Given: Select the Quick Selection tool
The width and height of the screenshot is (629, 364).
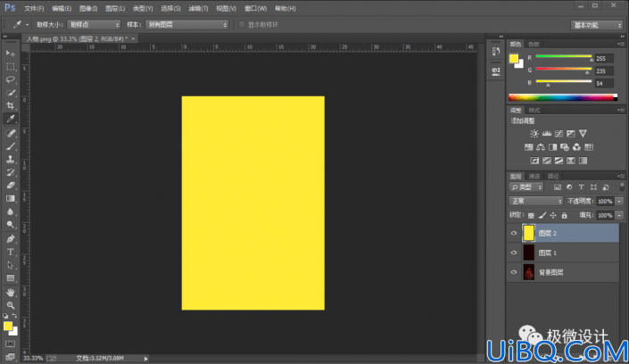Looking at the screenshot, I should tap(11, 93).
